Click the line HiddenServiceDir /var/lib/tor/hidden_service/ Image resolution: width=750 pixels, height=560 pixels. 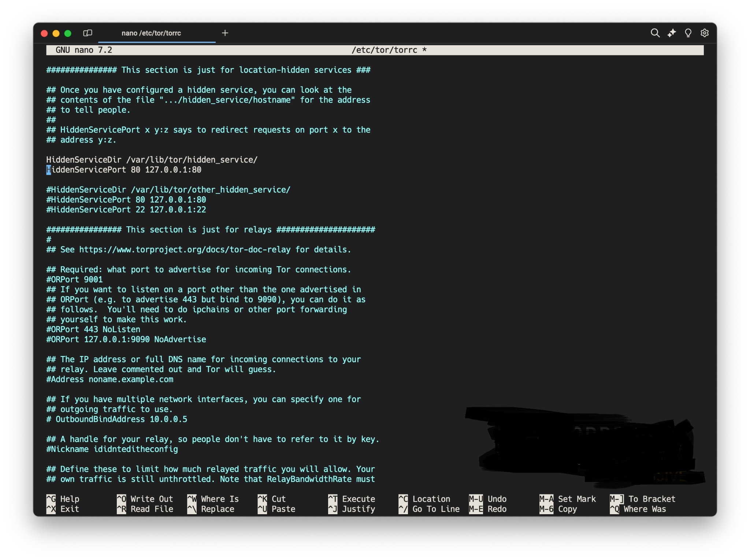tap(152, 160)
